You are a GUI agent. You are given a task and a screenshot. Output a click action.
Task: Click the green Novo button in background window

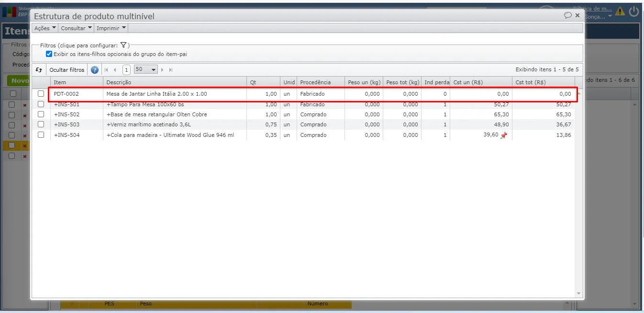click(x=19, y=81)
